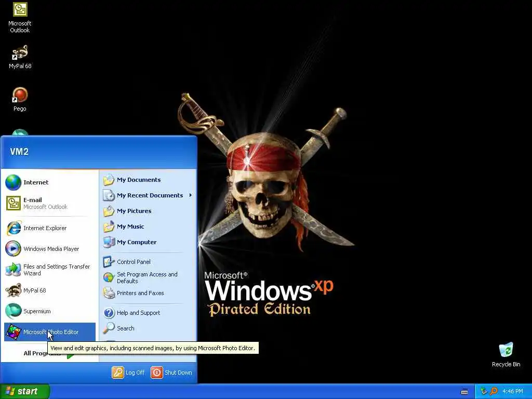Open the My Pictures text entry
This screenshot has width=532, height=399.
134,211
